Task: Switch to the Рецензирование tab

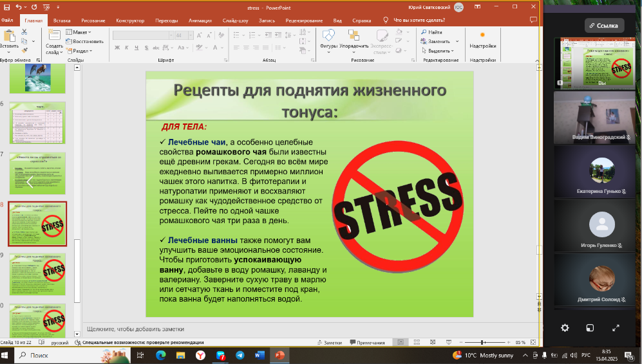Action: pos(304,21)
